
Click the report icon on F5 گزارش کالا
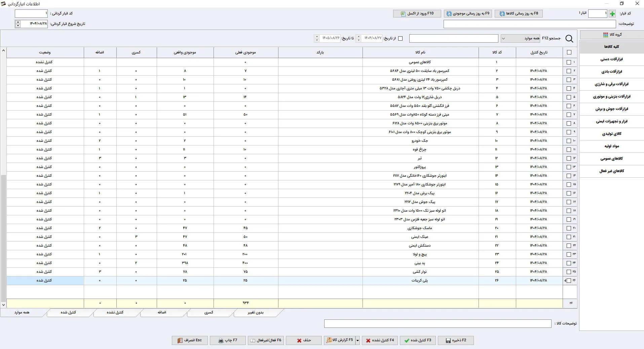point(329,341)
